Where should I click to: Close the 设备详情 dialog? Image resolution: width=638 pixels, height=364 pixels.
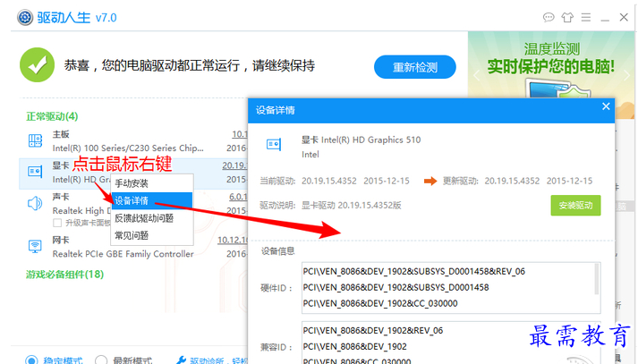606,106
